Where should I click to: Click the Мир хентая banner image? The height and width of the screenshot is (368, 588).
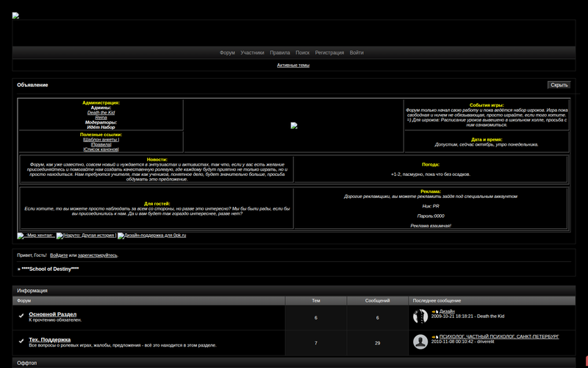(x=36, y=235)
